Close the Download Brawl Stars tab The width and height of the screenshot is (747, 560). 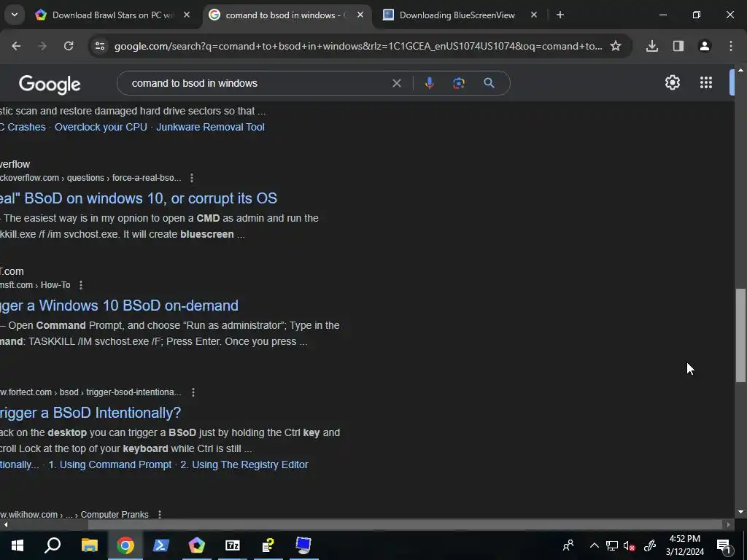(187, 15)
